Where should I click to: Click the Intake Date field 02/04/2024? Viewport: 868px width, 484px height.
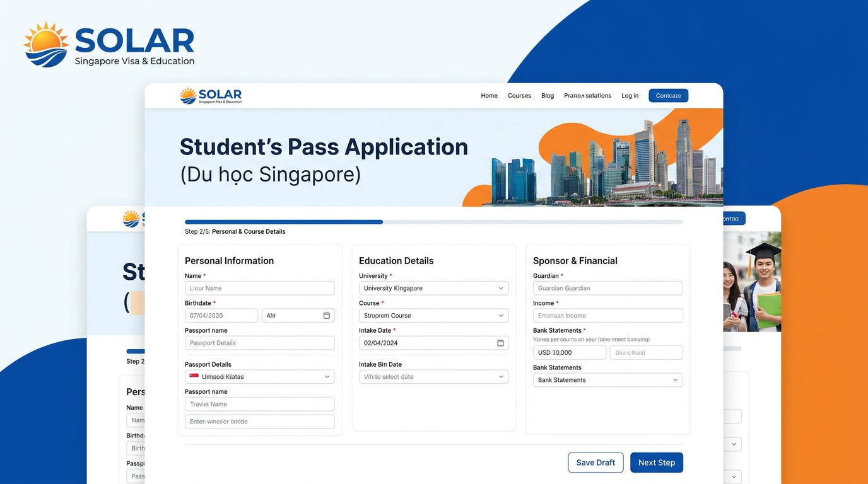(x=433, y=343)
